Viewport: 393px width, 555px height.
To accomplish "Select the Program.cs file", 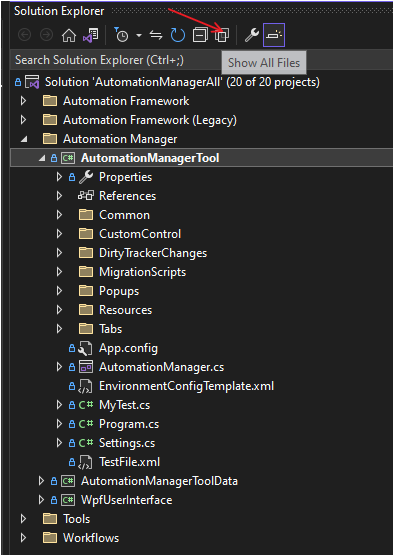I will point(129,424).
